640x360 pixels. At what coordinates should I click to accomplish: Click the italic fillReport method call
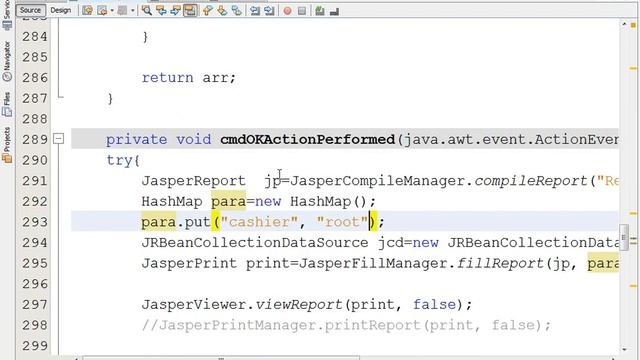coord(500,263)
